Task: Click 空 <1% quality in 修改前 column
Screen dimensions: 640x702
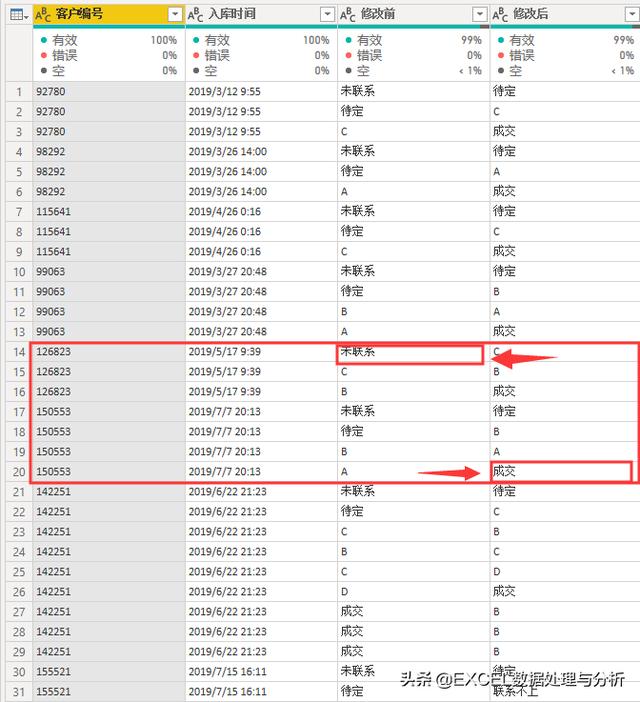Action: coord(414,71)
